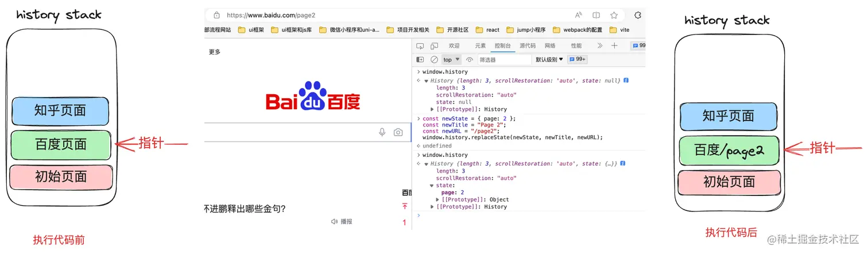Click the site lock icon in address bar
The image size is (868, 254).
click(216, 16)
